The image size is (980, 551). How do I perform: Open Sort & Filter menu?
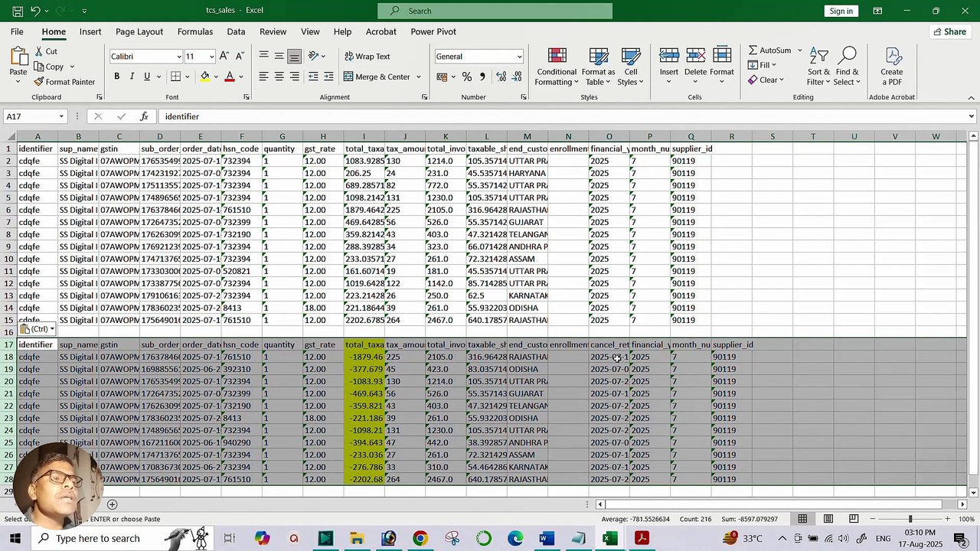(818, 67)
